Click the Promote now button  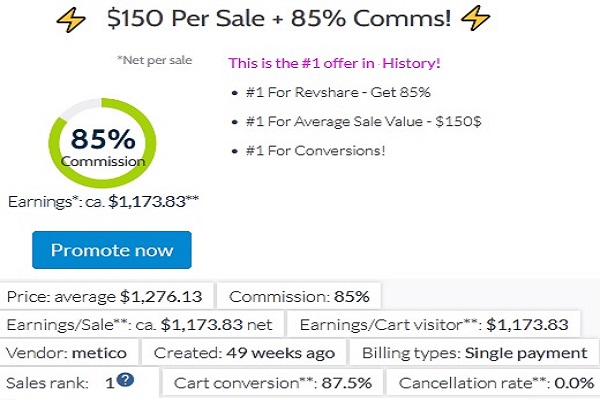[112, 250]
